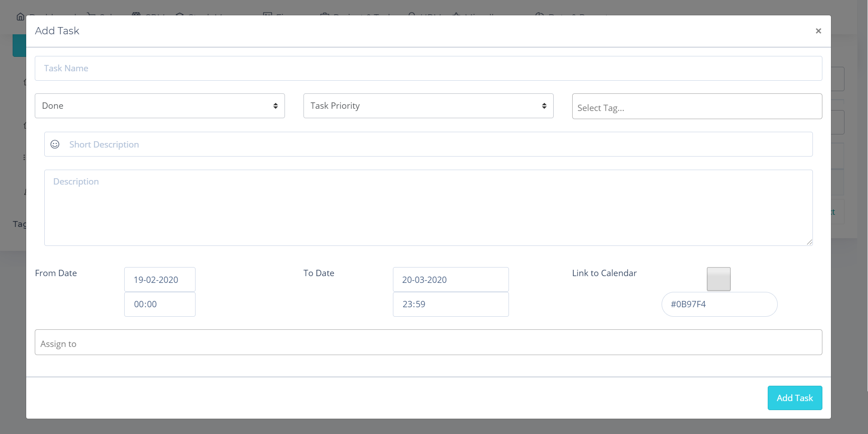This screenshot has height=434, width=868.
Task: Expand the Task Priority dropdown
Action: (x=428, y=106)
